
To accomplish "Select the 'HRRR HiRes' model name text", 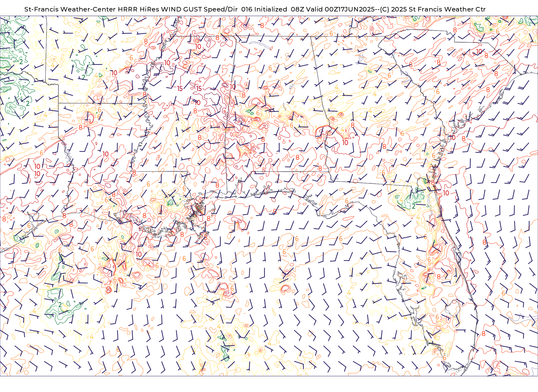I will pyautogui.click(x=139, y=9).
